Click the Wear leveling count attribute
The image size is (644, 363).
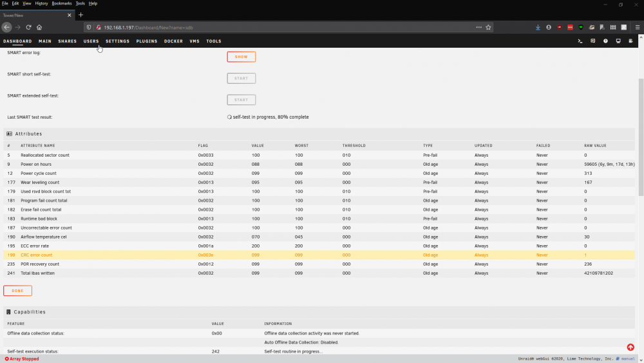coord(40,182)
